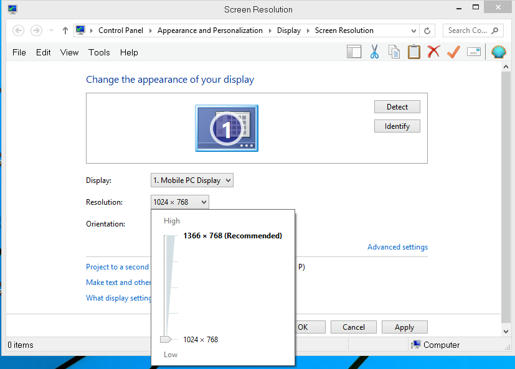Open Advanced settings link
This screenshot has height=369, width=515.
coord(397,247)
